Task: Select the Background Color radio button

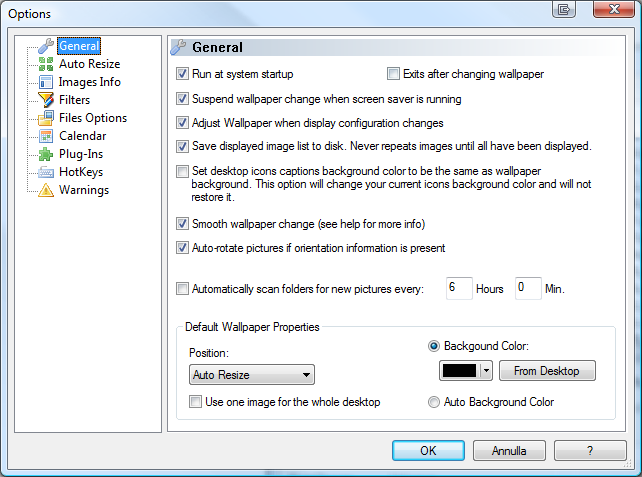Action: pos(434,346)
